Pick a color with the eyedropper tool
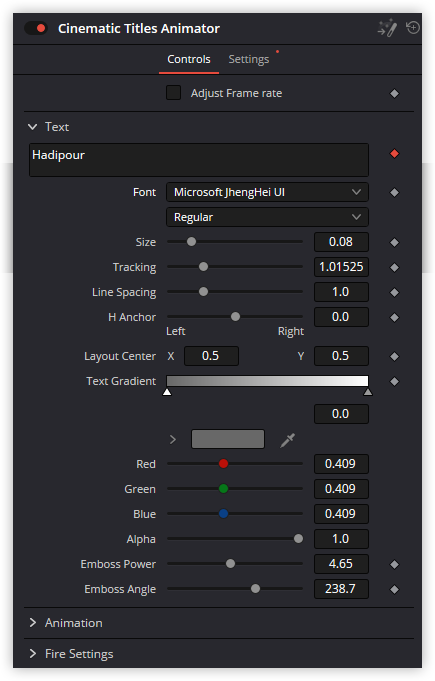 287,440
